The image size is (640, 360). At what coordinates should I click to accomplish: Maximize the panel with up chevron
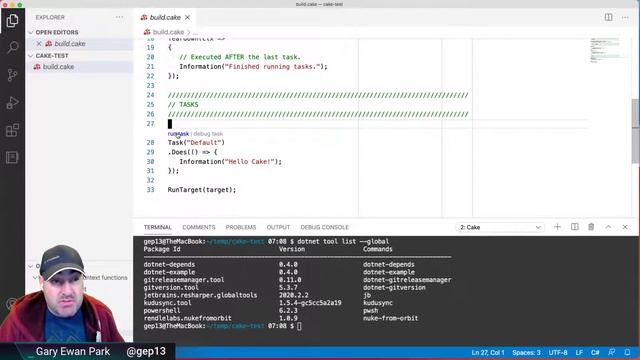click(608, 227)
